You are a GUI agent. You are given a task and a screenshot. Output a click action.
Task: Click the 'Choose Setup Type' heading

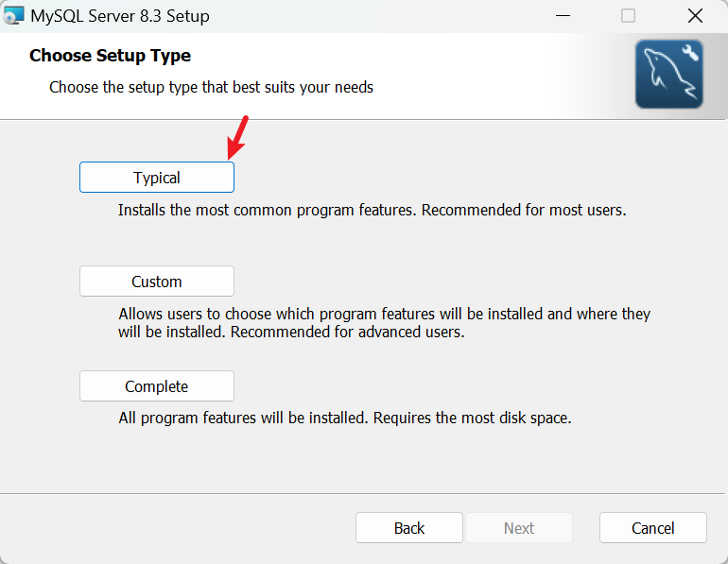tap(110, 56)
